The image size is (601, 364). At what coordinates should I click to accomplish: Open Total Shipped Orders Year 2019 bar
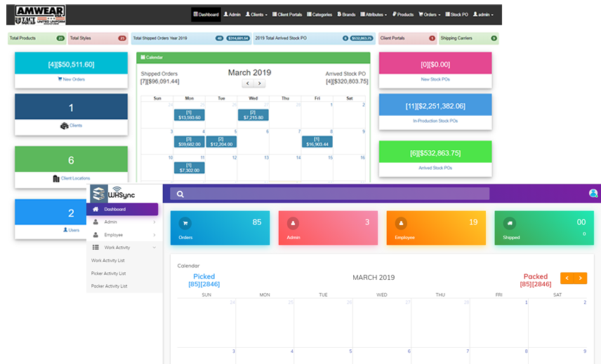tap(191, 39)
